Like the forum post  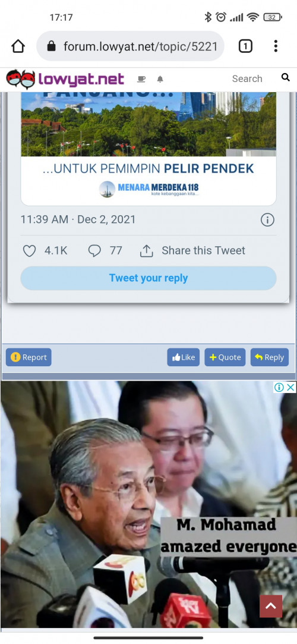[x=184, y=357]
